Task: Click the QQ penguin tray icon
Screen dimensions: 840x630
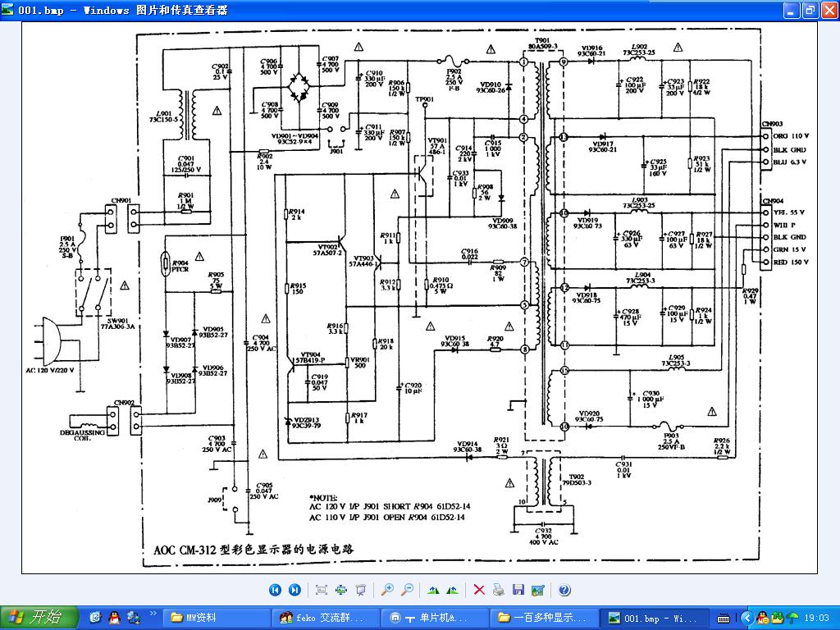Action: (x=762, y=619)
